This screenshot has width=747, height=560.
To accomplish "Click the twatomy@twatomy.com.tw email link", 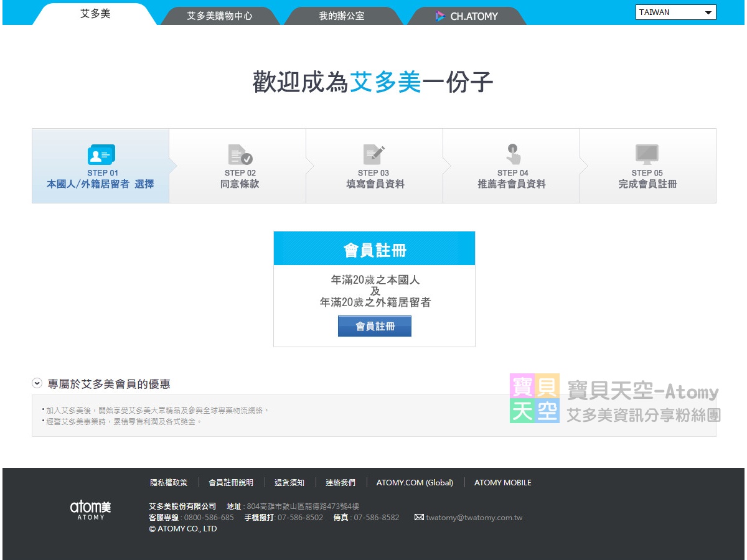I will pyautogui.click(x=474, y=518).
